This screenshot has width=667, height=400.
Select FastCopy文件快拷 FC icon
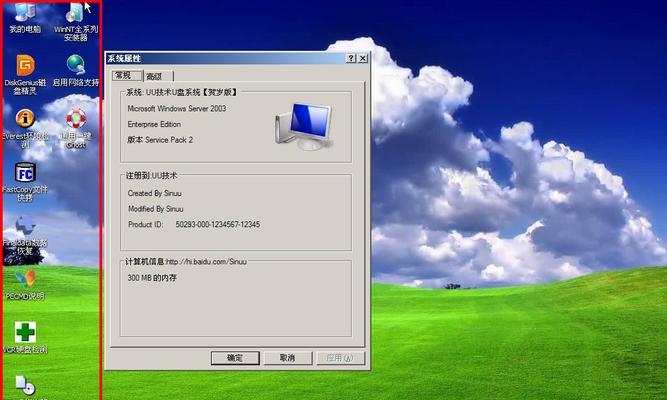[25, 182]
